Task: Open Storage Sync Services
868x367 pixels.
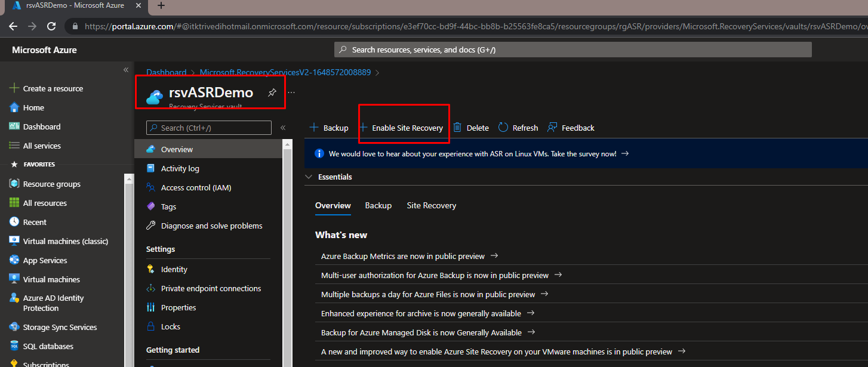Action: point(60,327)
